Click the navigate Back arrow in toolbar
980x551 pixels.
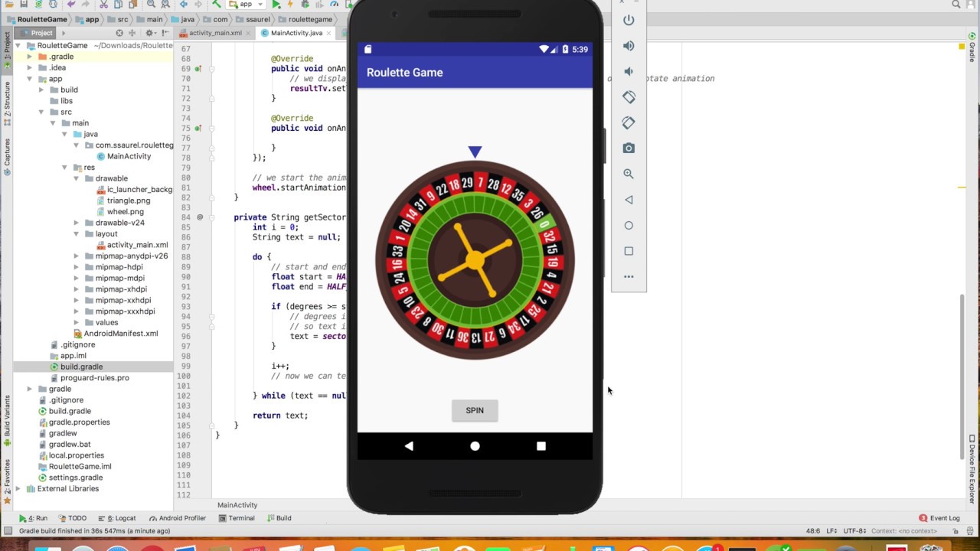[184, 5]
